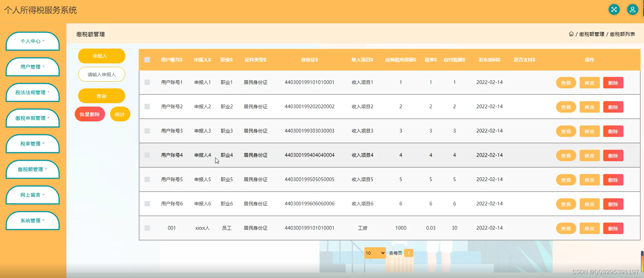This screenshot has width=644, height=278.
Task: Check the row for account 001
Action: point(147,228)
